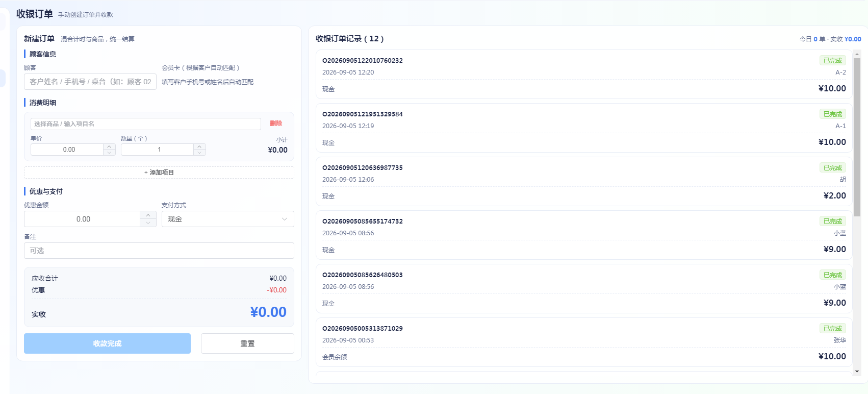The width and height of the screenshot is (868, 394).
Task: Select order number O20260905085626480503
Action: click(363, 275)
